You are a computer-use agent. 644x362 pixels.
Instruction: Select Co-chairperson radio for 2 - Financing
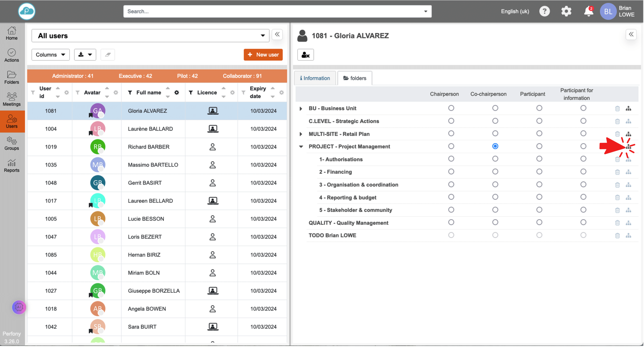[495, 172]
